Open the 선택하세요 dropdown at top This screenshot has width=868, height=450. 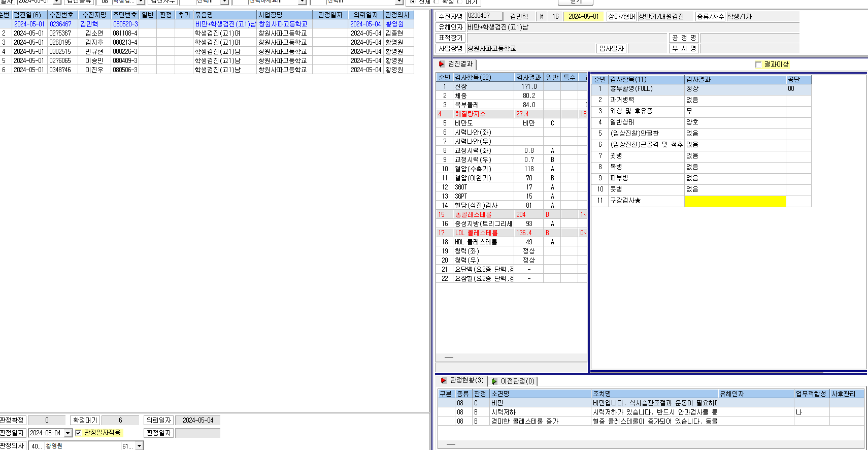[x=302, y=2]
